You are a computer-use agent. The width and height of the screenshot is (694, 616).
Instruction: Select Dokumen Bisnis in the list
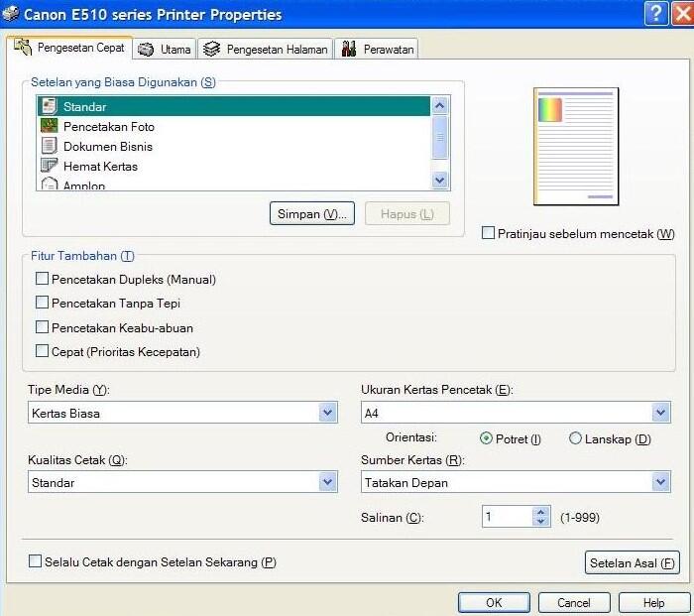(x=233, y=146)
